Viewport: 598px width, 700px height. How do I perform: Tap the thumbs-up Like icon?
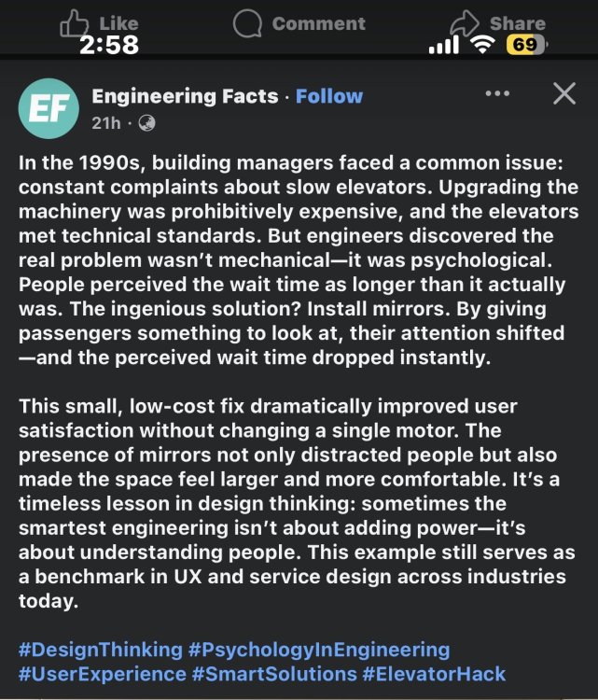pos(74,23)
